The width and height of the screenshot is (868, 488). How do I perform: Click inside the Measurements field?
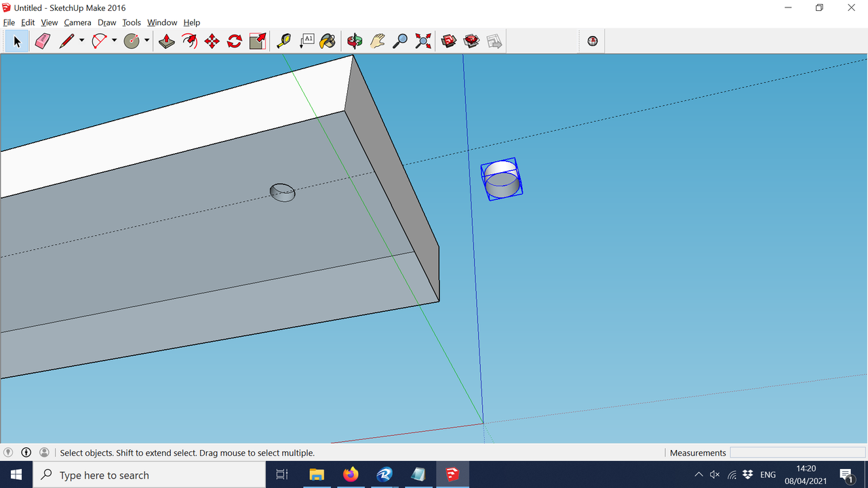(797, 452)
